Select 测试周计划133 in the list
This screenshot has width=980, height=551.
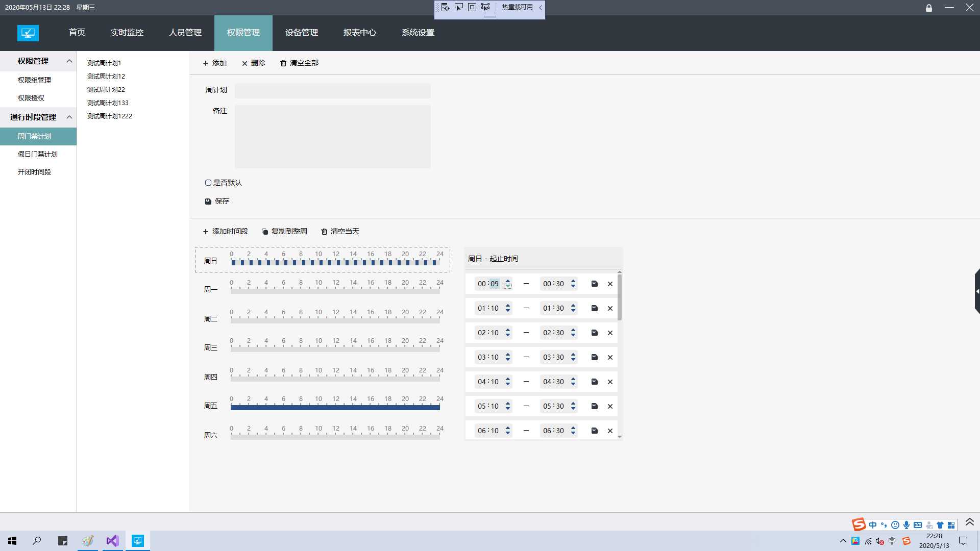(x=108, y=103)
